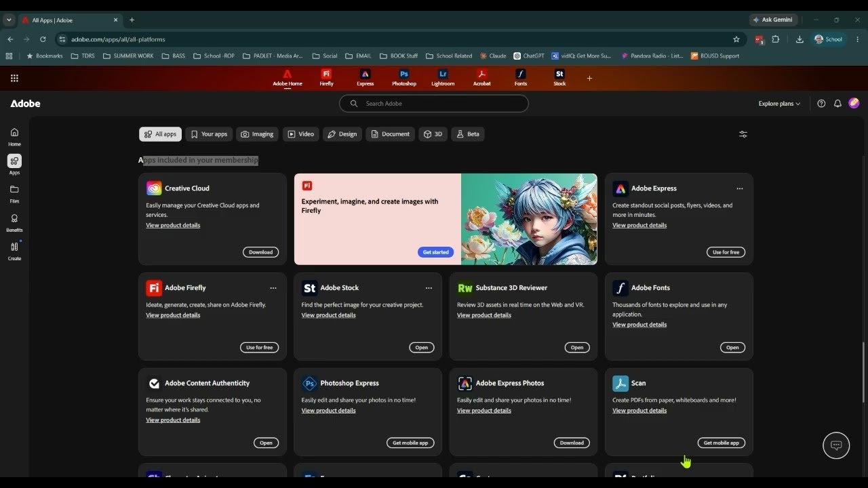
Task: Open Stock from the top app bar
Action: (559, 77)
